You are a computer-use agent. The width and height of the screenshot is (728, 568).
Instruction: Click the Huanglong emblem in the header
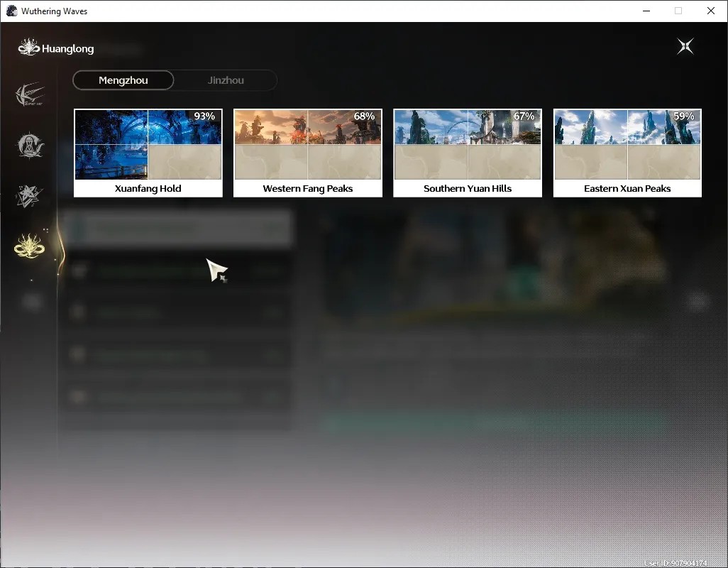tap(29, 48)
